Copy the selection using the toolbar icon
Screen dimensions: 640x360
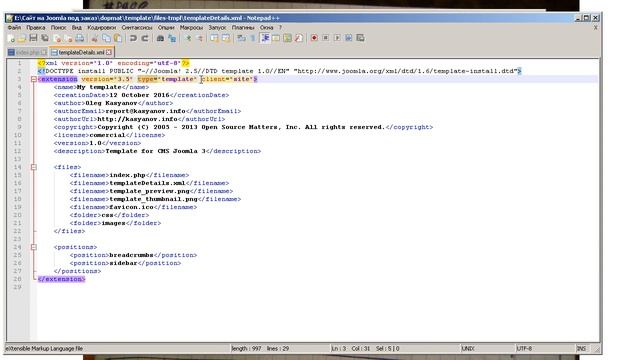(x=107, y=38)
